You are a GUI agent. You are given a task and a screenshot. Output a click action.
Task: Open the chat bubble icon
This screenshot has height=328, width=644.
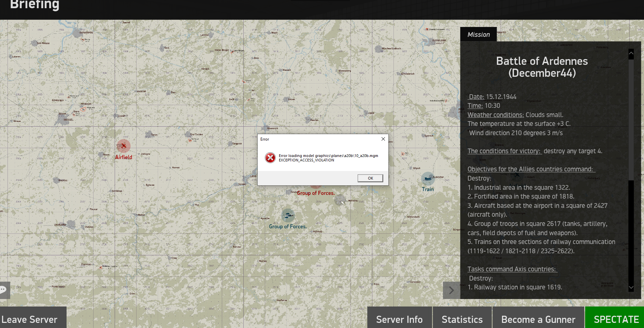coord(4,290)
